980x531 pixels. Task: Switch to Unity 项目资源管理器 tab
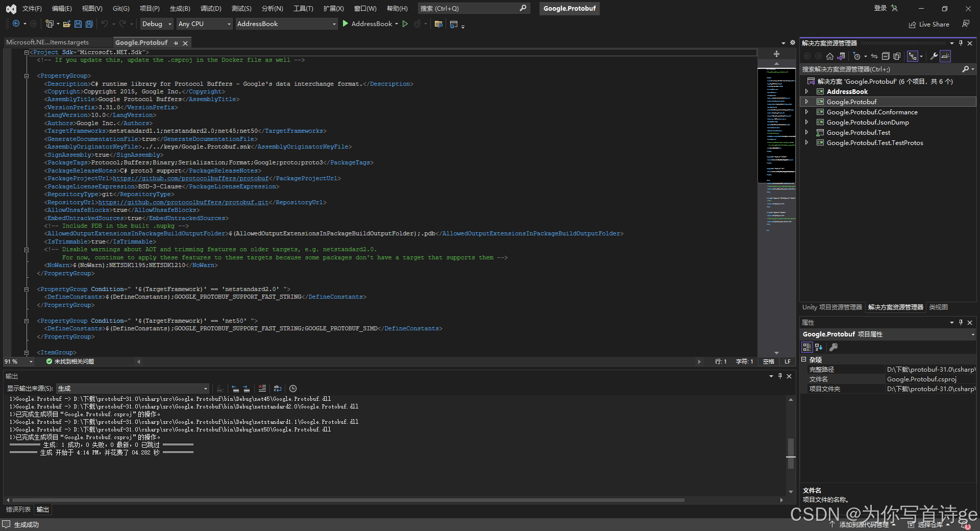click(832, 307)
